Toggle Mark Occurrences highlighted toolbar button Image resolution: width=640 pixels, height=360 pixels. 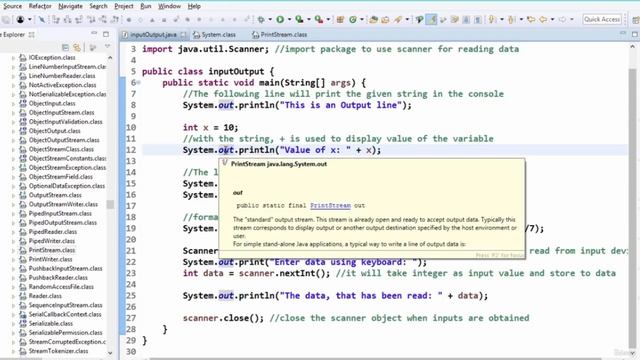click(x=431, y=19)
